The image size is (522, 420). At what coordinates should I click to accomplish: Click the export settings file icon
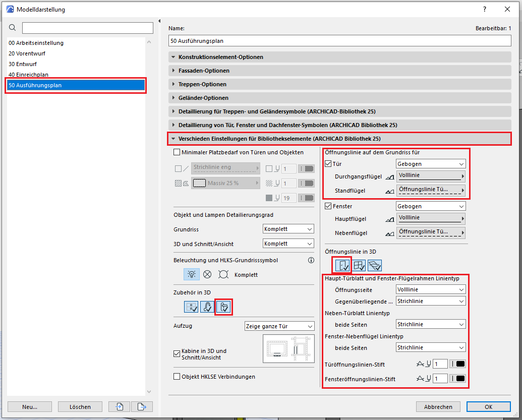point(142,406)
